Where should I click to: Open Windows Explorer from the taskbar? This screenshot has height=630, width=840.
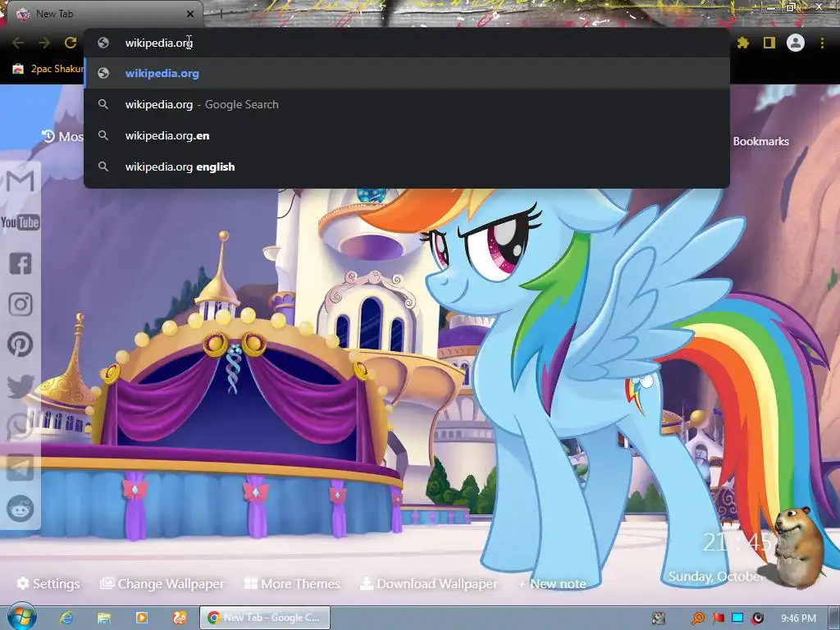(104, 618)
